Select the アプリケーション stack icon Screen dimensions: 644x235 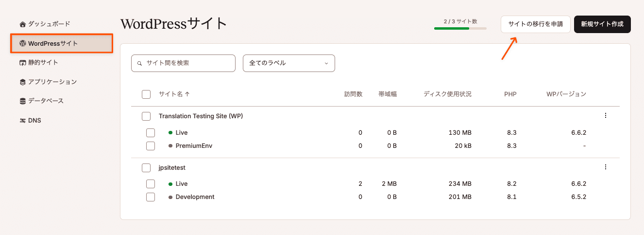pyautogui.click(x=22, y=82)
